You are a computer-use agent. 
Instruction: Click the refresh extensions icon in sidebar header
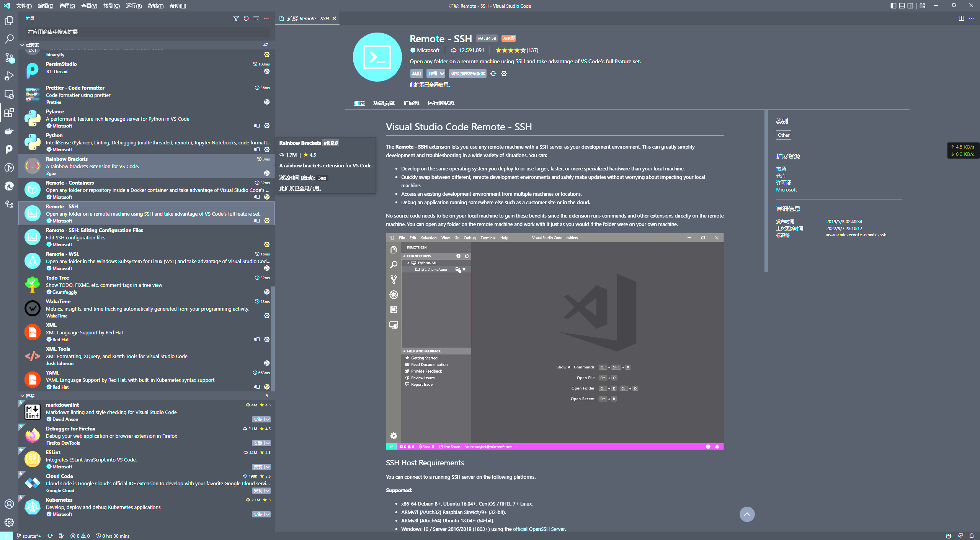pyautogui.click(x=246, y=18)
